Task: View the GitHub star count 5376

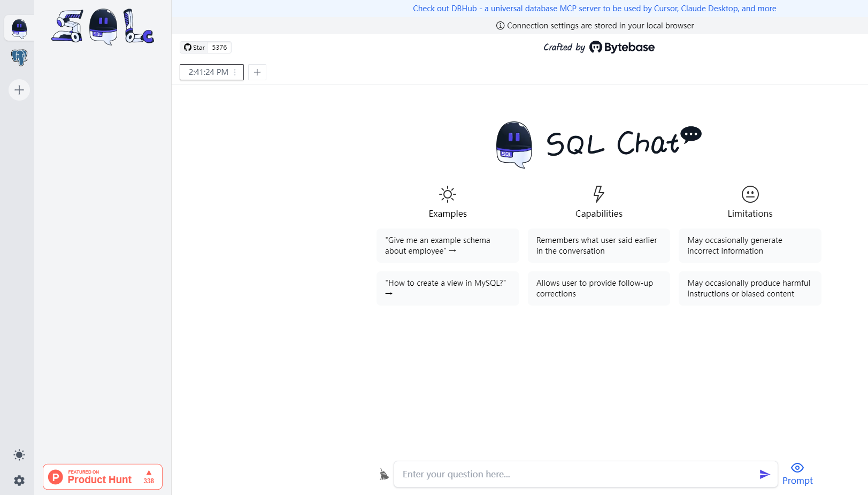Action: (219, 47)
